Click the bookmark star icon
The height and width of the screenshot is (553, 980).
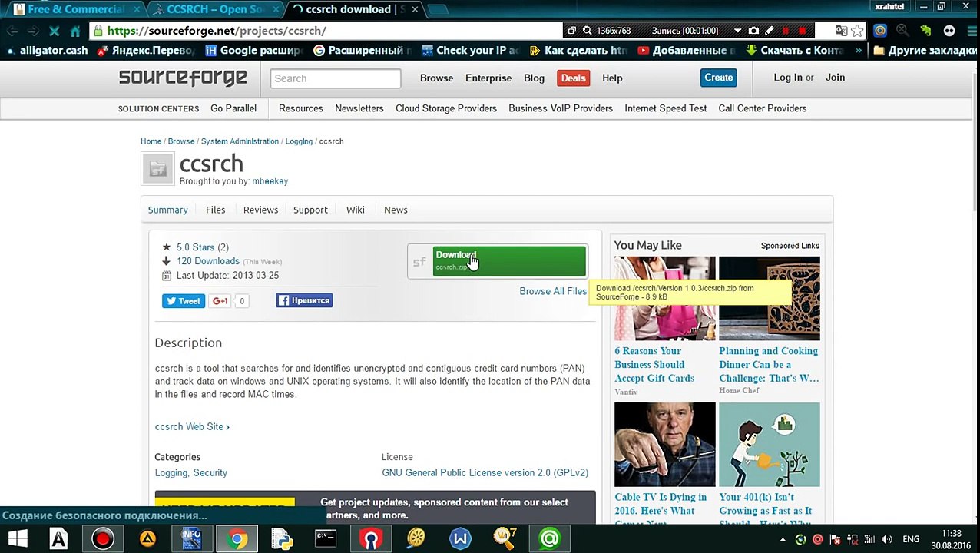coord(858,31)
